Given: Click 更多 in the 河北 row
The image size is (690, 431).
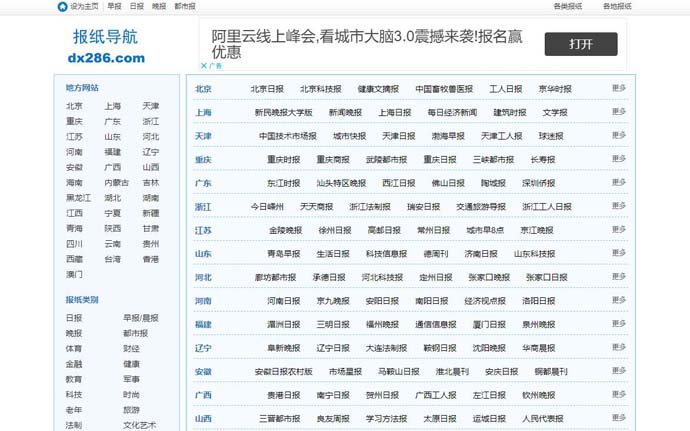Looking at the screenshot, I should pos(619,276).
